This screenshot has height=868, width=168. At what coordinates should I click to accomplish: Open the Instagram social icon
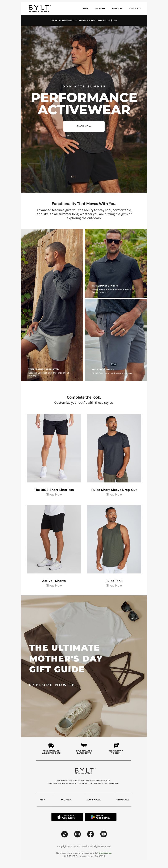coord(78,834)
